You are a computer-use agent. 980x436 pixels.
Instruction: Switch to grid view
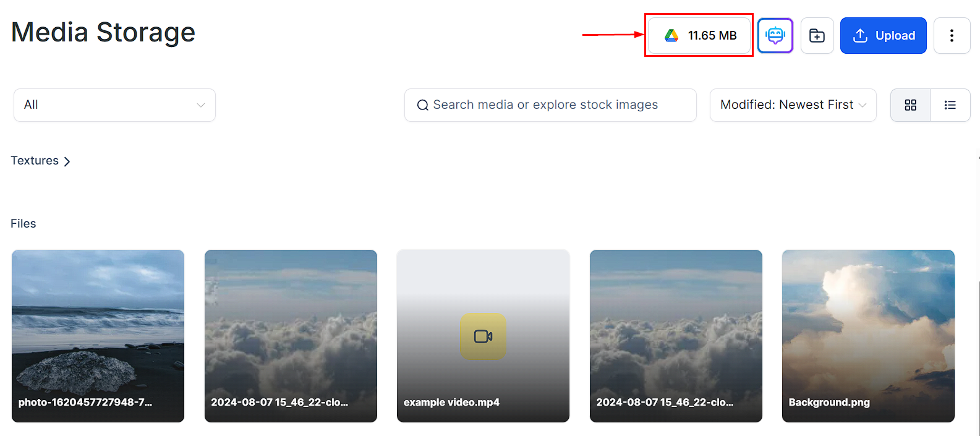[910, 105]
